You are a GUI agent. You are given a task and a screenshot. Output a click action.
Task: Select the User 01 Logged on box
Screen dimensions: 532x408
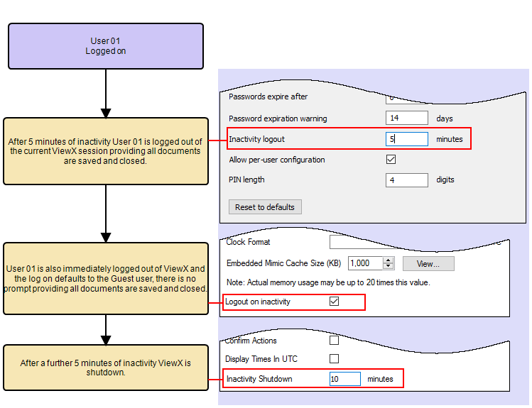click(105, 46)
